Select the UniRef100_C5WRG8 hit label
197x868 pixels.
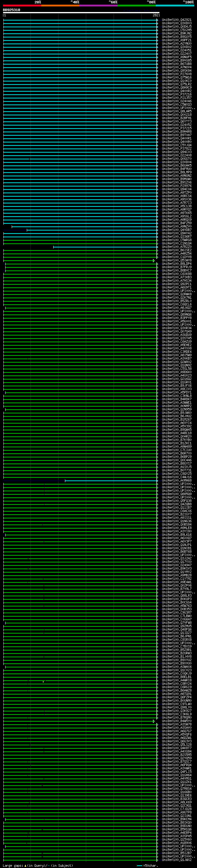pyautogui.click(x=177, y=240)
